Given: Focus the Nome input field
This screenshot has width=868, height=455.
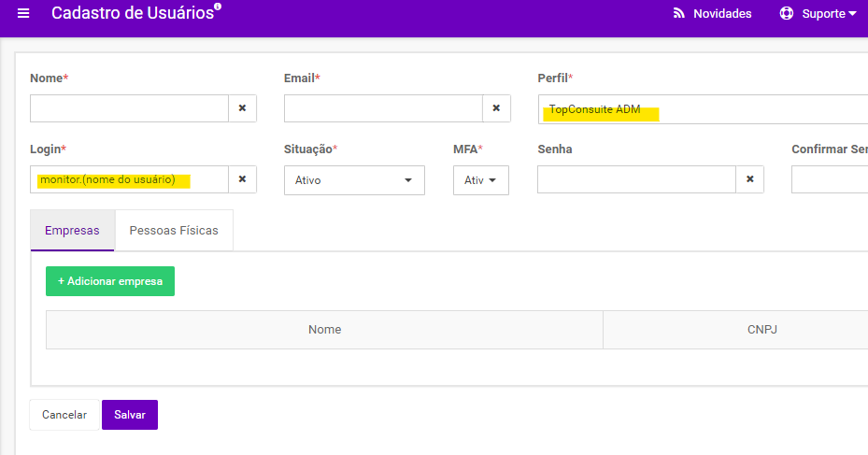Looking at the screenshot, I should [x=130, y=108].
